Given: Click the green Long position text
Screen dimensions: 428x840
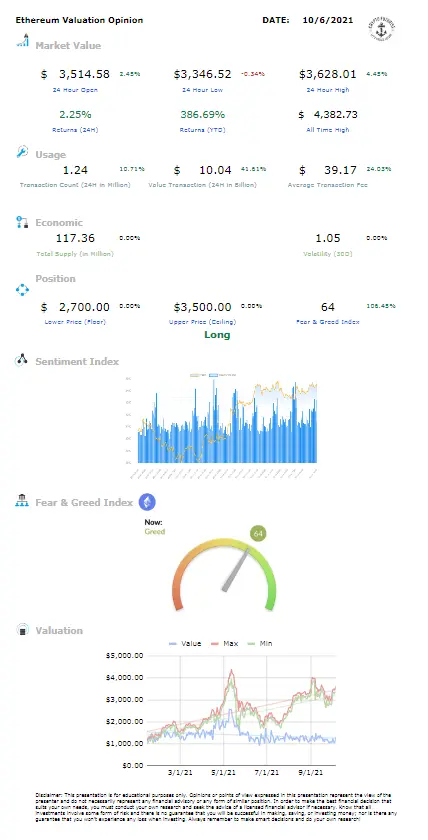Looking at the screenshot, I should [x=217, y=335].
